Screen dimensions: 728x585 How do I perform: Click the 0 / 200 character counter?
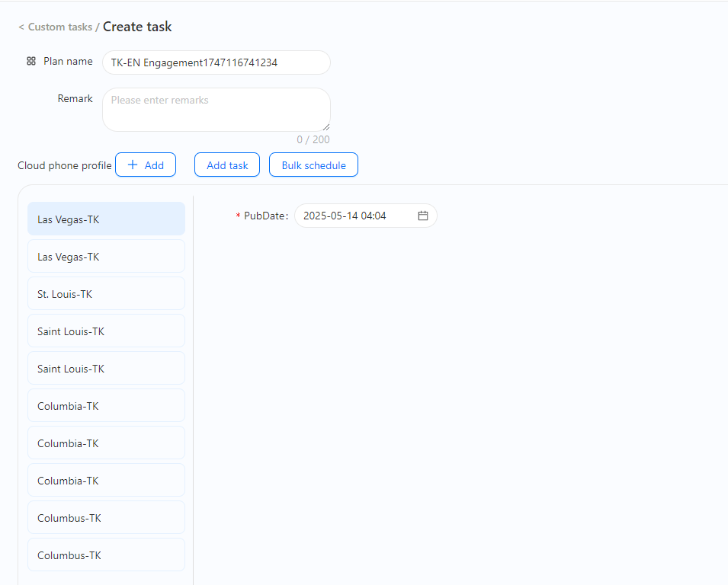point(313,139)
